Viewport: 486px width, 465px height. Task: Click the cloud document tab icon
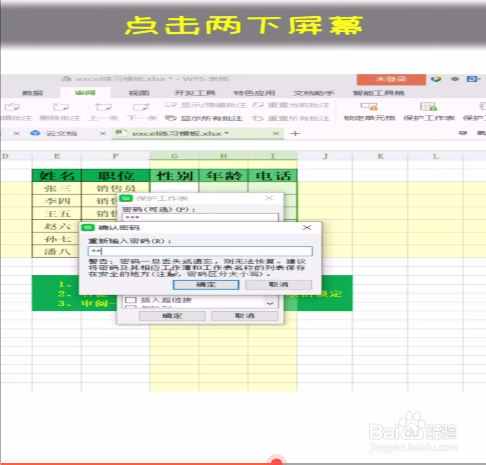pos(35,133)
